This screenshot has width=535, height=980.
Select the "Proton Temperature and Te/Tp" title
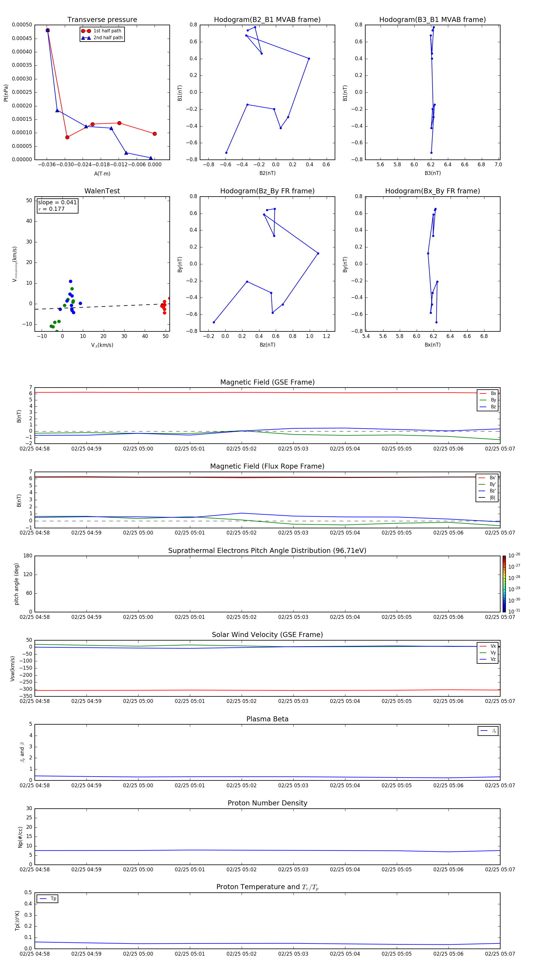pos(267,887)
